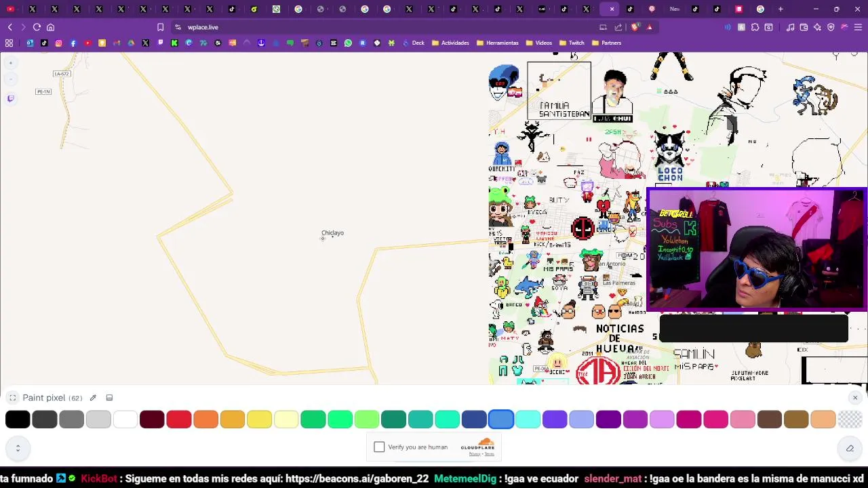Expand the Actividades bookmark folder
The width and height of the screenshot is (868, 488).
(450, 43)
